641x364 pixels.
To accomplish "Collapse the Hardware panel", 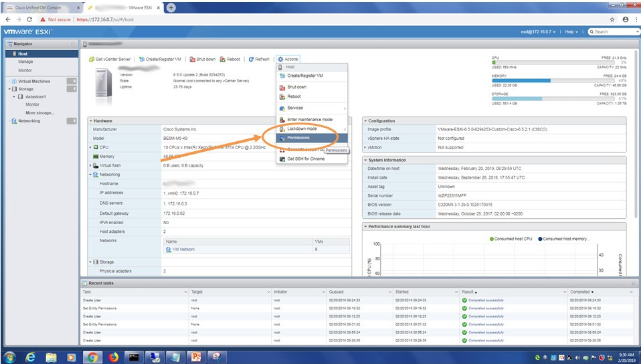I will (91, 121).
